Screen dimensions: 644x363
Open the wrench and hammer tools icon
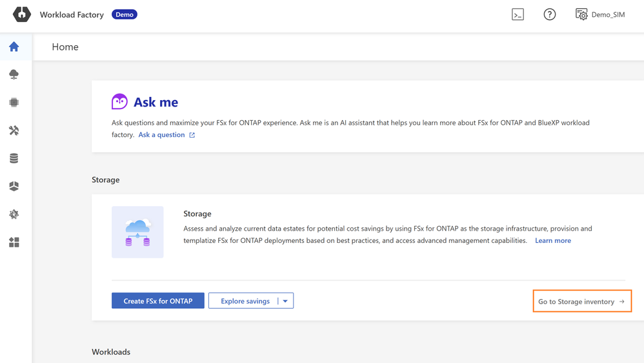(x=14, y=130)
